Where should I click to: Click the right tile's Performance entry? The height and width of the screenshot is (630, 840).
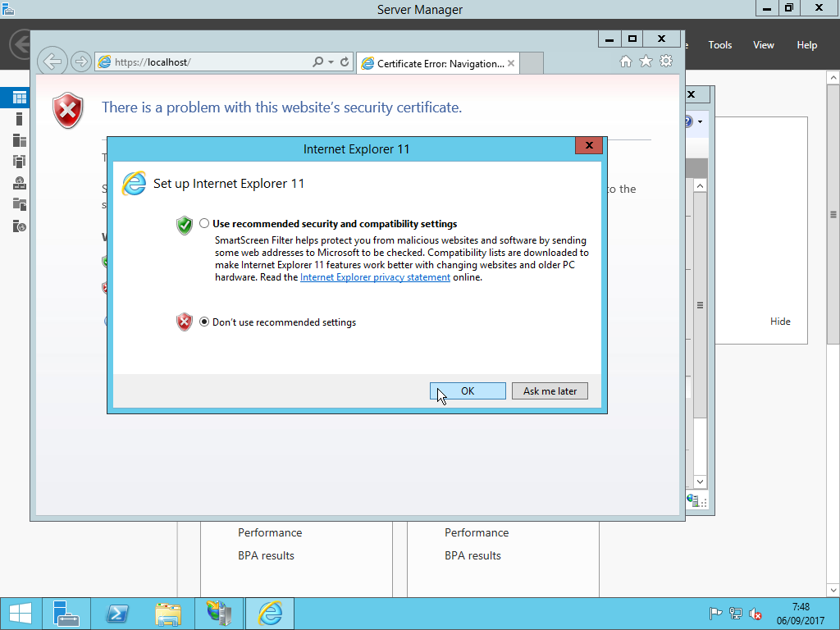(477, 532)
